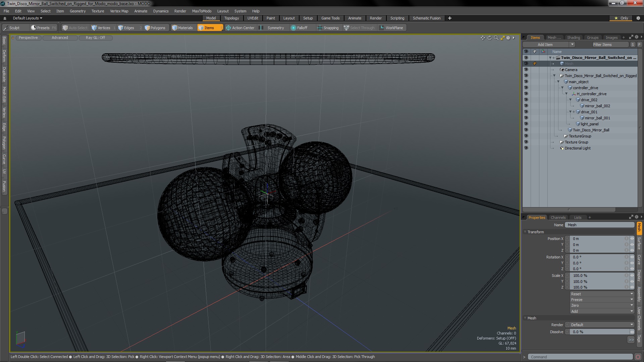The height and width of the screenshot is (362, 644).
Task: Collapse the main_object tree node
Action: pyautogui.click(x=558, y=82)
